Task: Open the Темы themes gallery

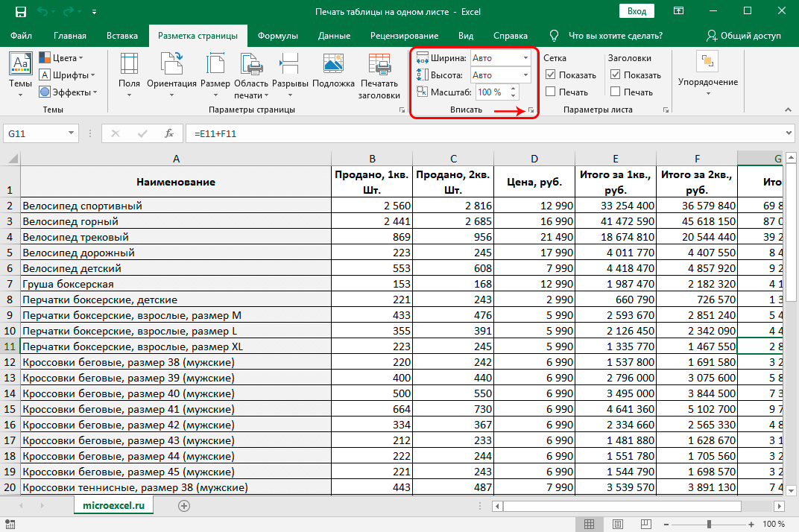Action: pos(20,75)
